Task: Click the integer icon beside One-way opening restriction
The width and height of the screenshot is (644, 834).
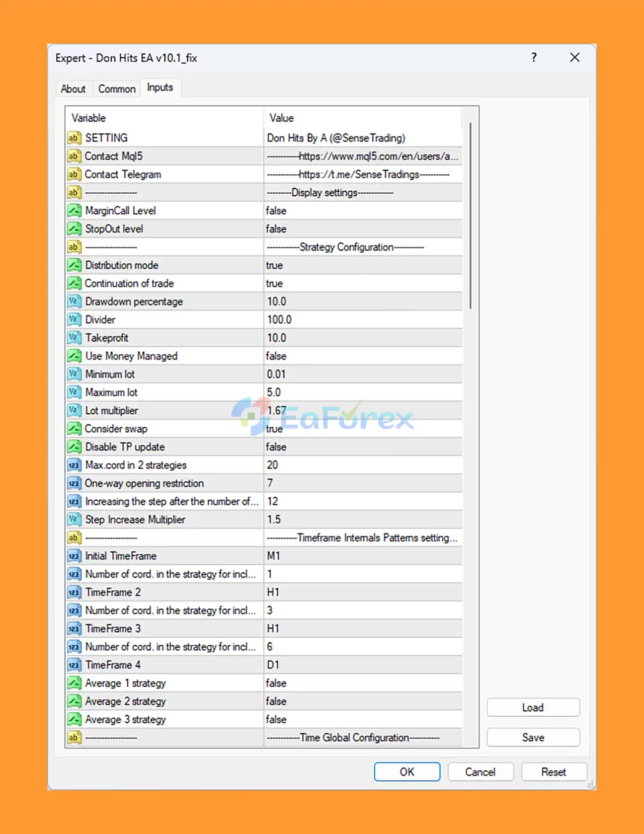Action: [x=74, y=483]
